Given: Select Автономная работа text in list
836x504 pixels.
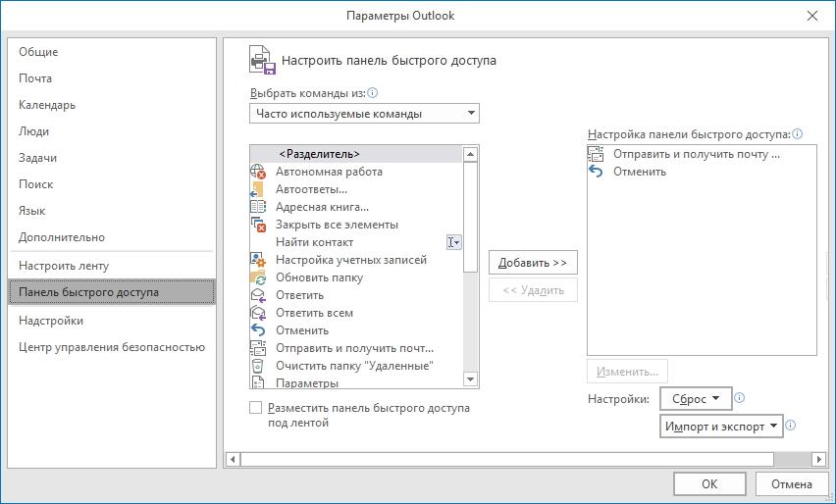Looking at the screenshot, I should (329, 172).
